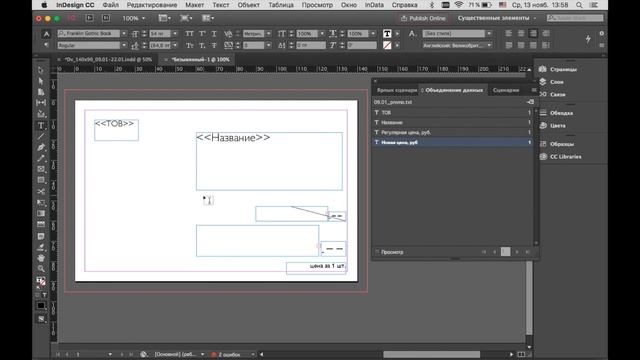
Task: Open the Редактирование menu
Action: [152, 5]
